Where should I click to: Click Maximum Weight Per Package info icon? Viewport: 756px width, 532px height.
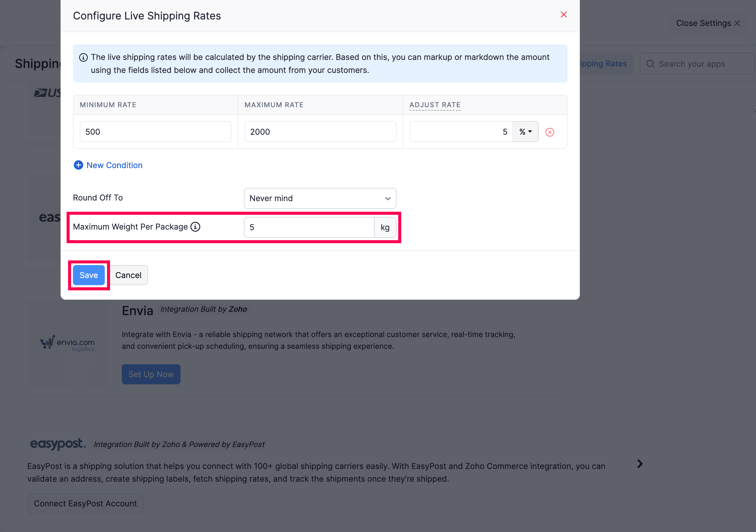[195, 227]
